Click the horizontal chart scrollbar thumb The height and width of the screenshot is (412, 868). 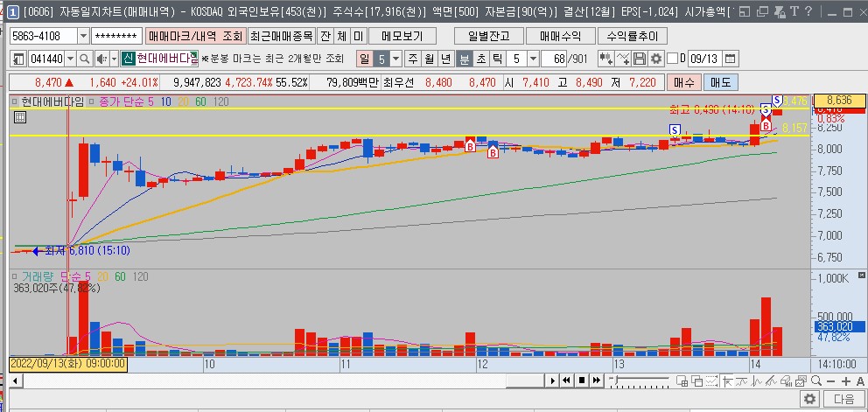[525, 381]
